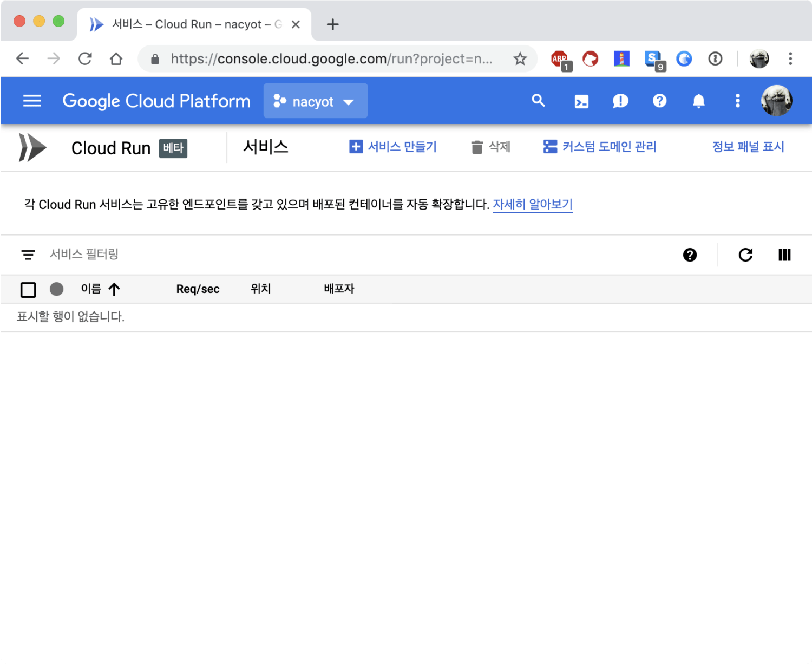Open the blue header three-dot menu
This screenshot has height=665, width=812.
click(x=737, y=101)
